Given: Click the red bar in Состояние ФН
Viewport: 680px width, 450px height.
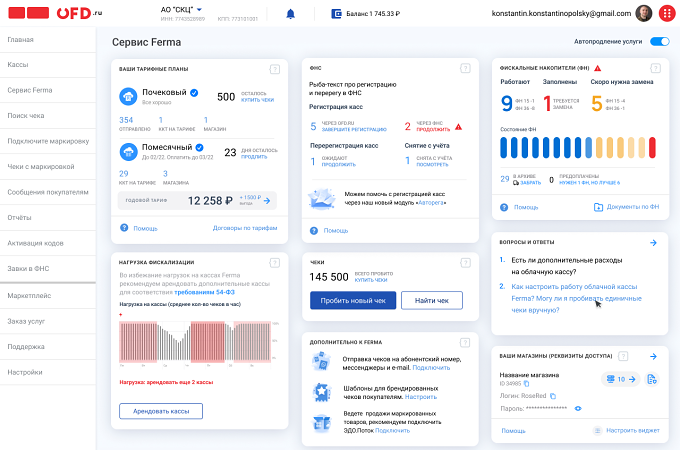Looking at the screenshot, I should pos(652,147).
